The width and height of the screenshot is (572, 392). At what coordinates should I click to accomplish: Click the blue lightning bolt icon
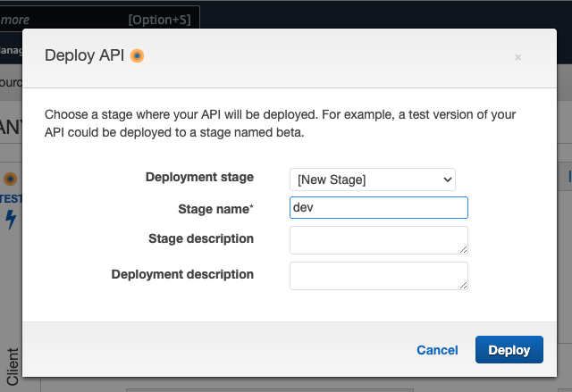tap(11, 220)
